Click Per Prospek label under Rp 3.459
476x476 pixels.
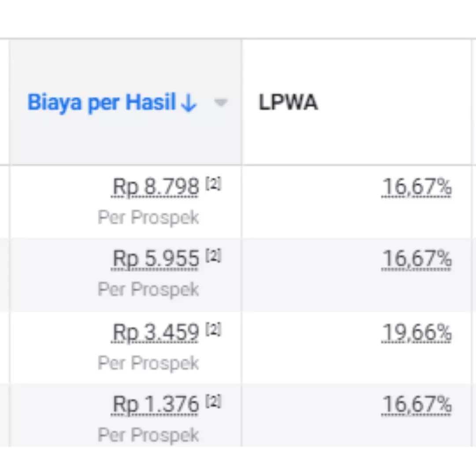(x=149, y=363)
